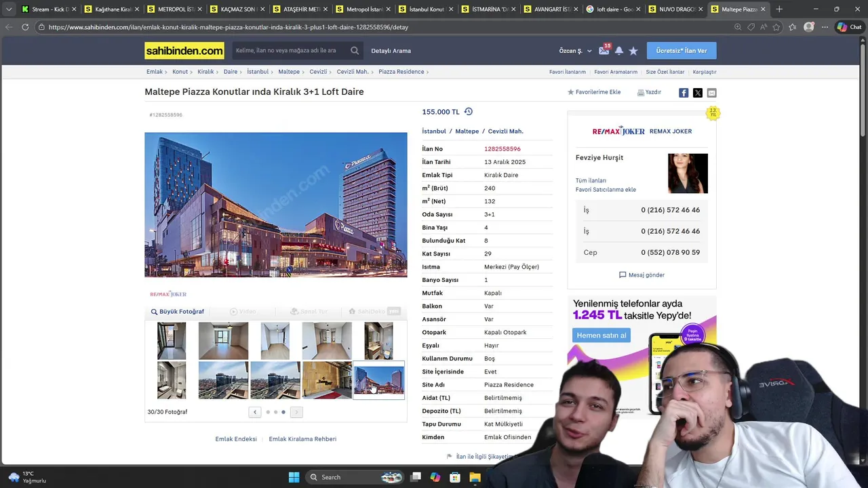Viewport: 868px width, 488px height.
Task: Open favorites star icon in header
Action: pos(633,51)
